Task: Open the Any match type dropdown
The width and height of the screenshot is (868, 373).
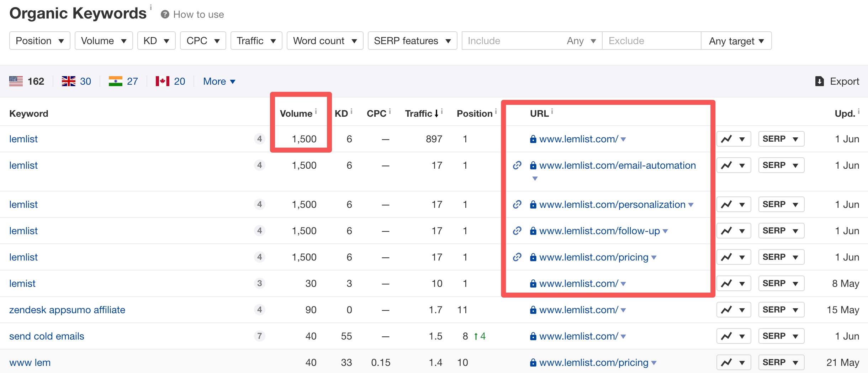Action: pos(582,41)
